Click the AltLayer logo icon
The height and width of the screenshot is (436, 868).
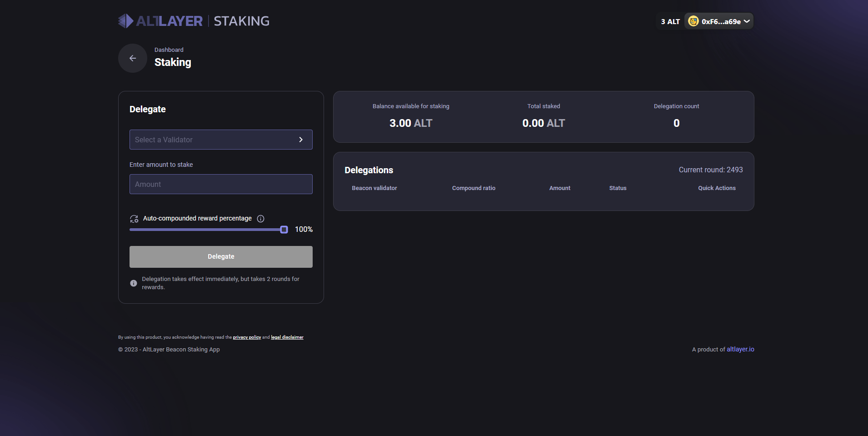(x=126, y=21)
